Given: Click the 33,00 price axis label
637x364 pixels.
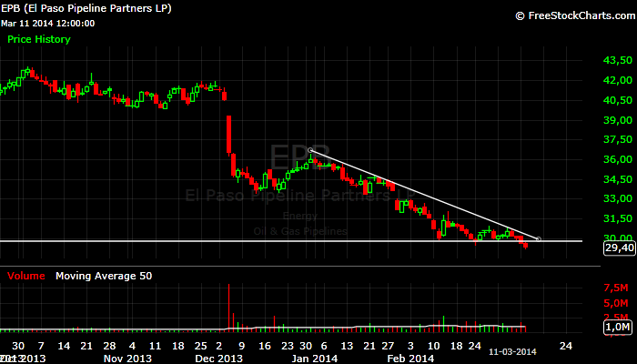Looking at the screenshot, I should point(618,198).
